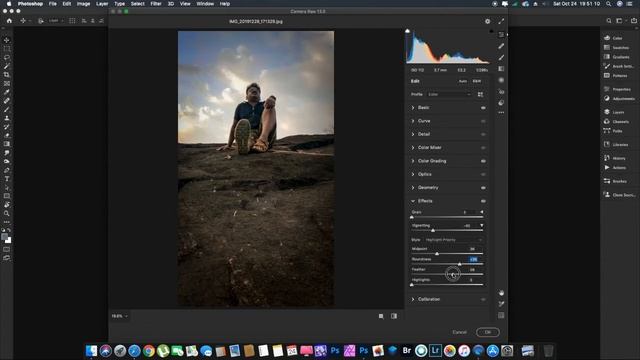Select the Move tool in Photoshop toolbar
The height and width of the screenshot is (360, 640).
7,40
